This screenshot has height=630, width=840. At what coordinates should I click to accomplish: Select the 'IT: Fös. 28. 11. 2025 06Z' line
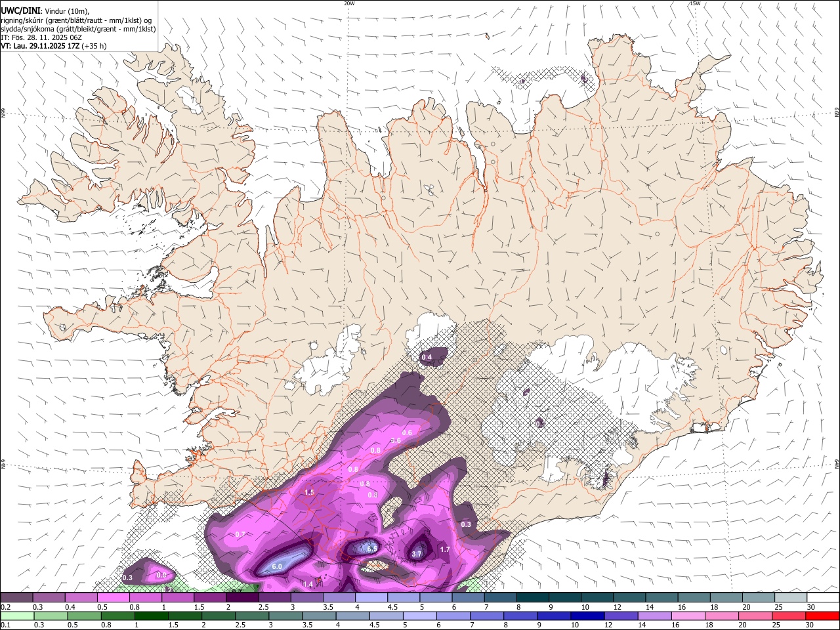pos(41,37)
